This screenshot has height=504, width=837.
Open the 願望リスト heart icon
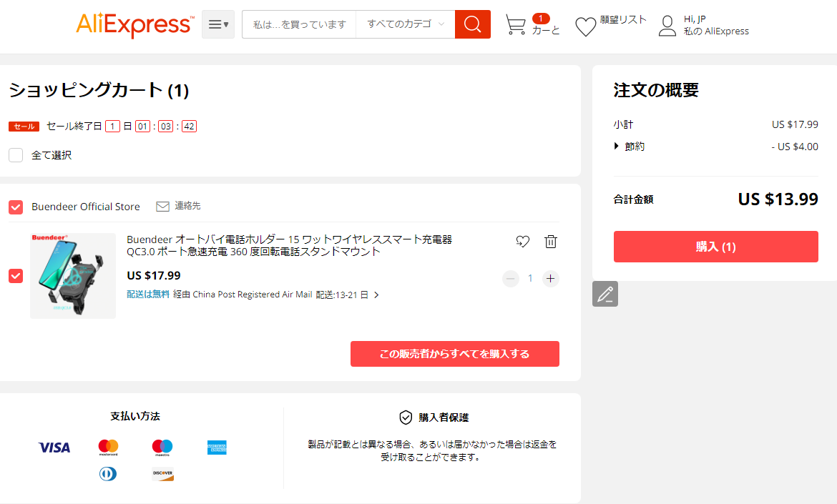click(x=586, y=26)
